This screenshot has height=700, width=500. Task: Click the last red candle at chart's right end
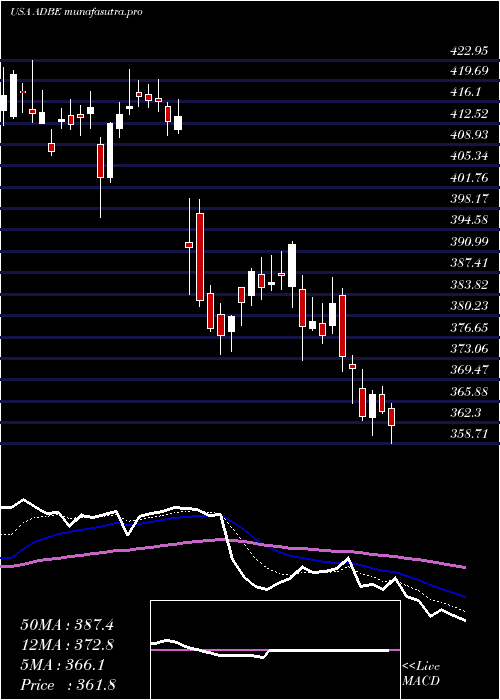point(392,417)
